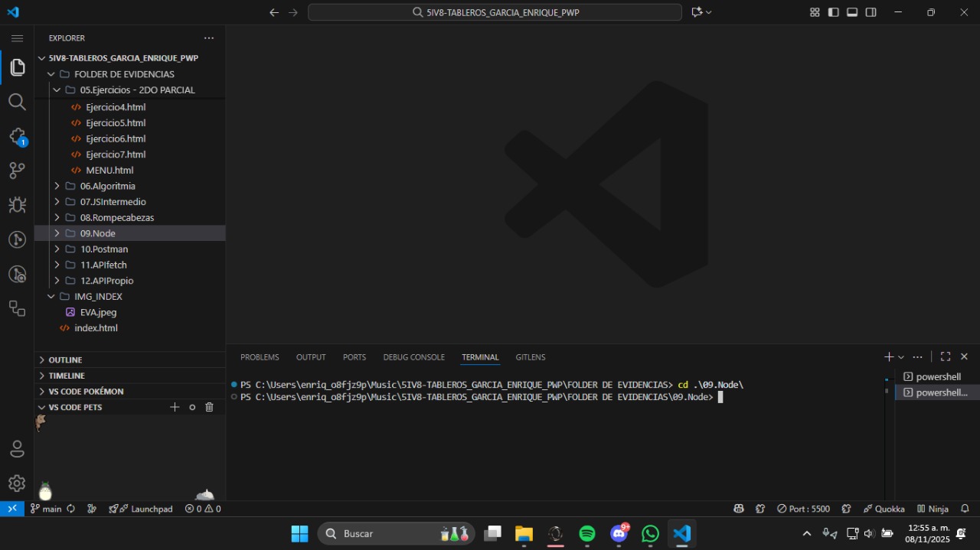Click the main branch indicator
Screen dimensions: 980x550
click(46, 508)
